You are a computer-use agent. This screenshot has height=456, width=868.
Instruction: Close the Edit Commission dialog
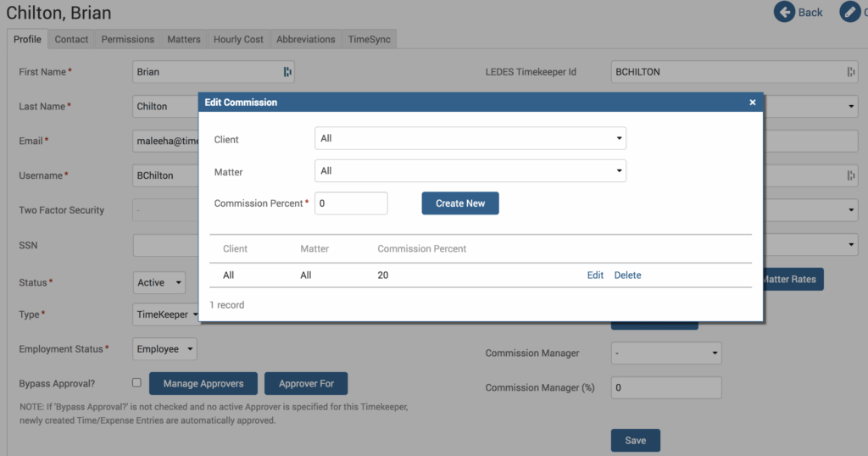752,103
